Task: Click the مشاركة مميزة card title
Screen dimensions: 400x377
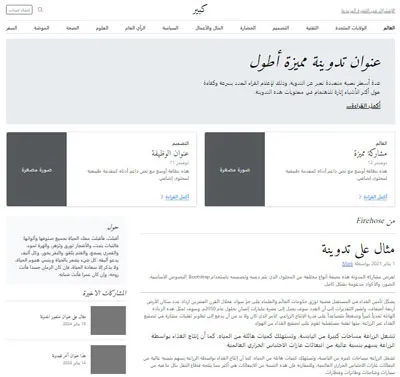Action: click(370, 154)
